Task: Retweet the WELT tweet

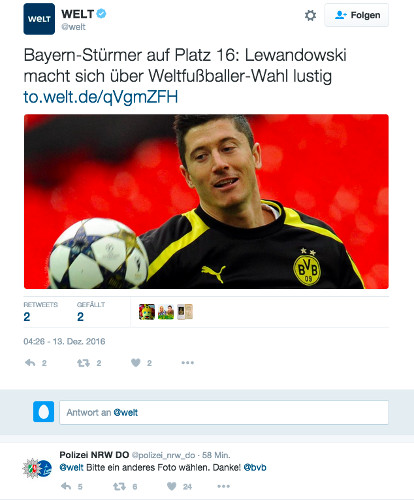Action: (83, 363)
